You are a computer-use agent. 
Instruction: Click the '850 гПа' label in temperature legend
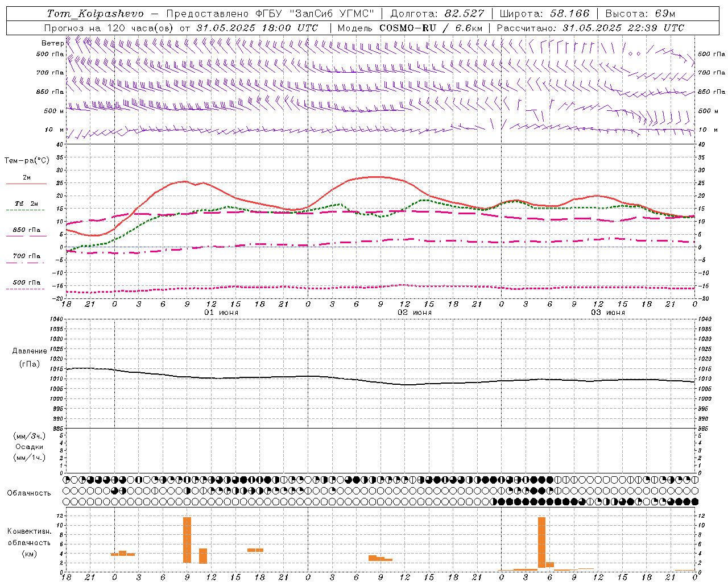(x=27, y=230)
